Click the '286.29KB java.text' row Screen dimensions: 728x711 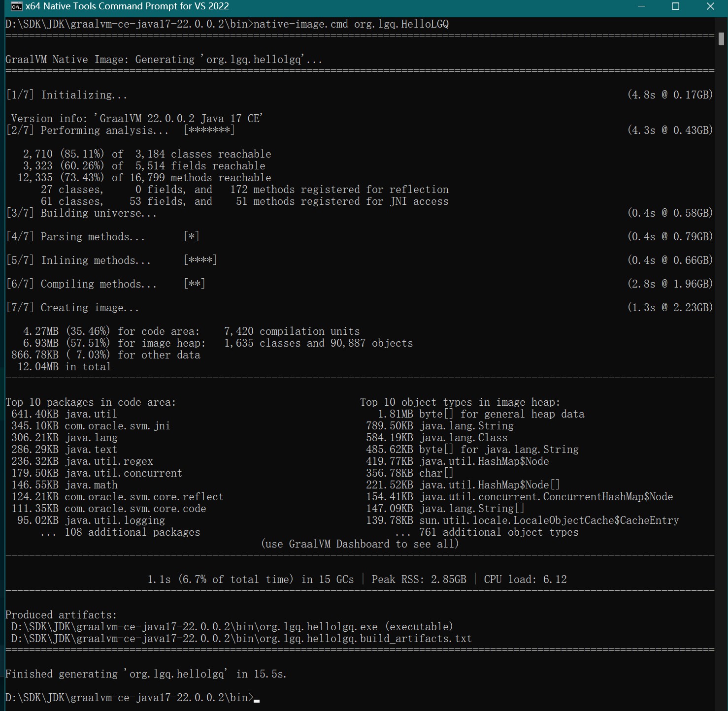tap(64, 450)
